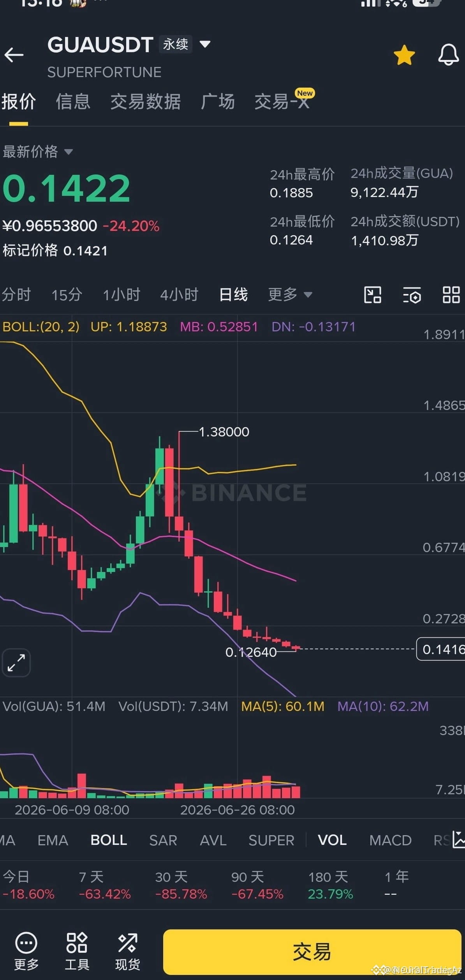Toggle the SAR indicator
465x980 pixels.
click(x=163, y=841)
